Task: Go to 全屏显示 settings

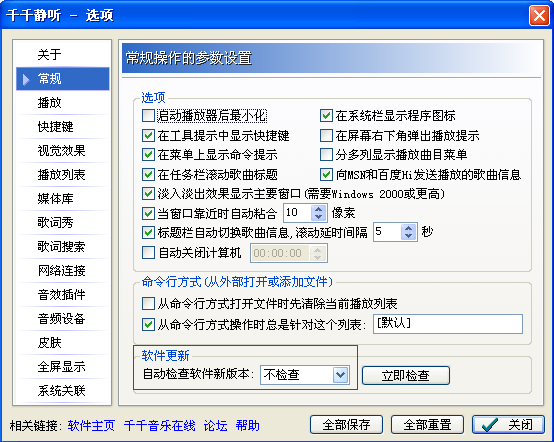Action: [63, 367]
